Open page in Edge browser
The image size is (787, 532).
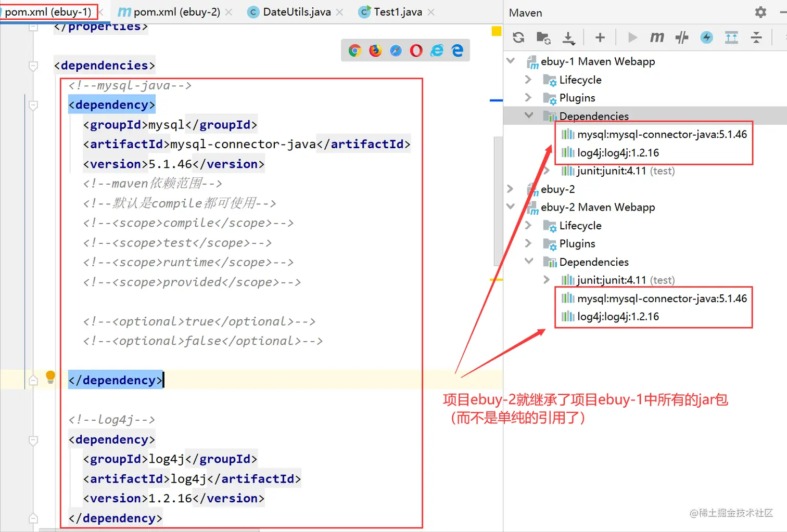[x=458, y=50]
